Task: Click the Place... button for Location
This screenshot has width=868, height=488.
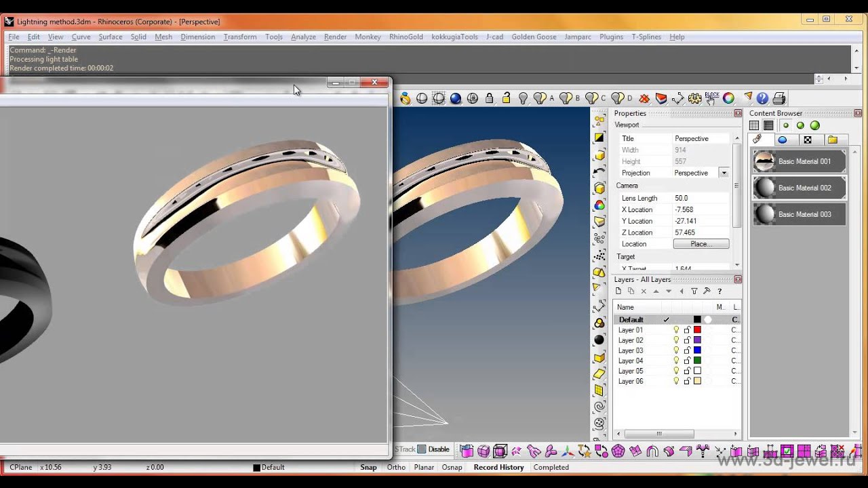Action: (701, 244)
